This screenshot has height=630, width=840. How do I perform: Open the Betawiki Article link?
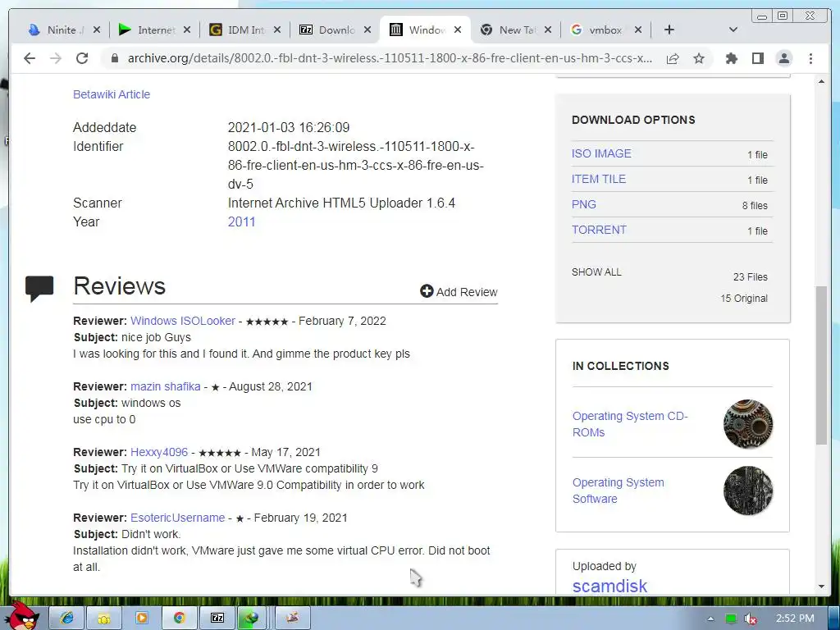coord(112,94)
